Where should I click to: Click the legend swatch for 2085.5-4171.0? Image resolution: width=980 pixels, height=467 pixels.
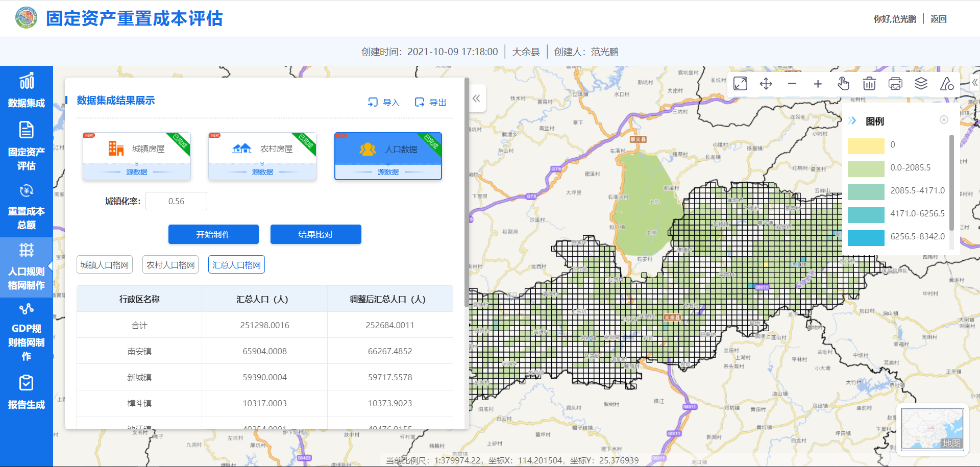point(866,192)
